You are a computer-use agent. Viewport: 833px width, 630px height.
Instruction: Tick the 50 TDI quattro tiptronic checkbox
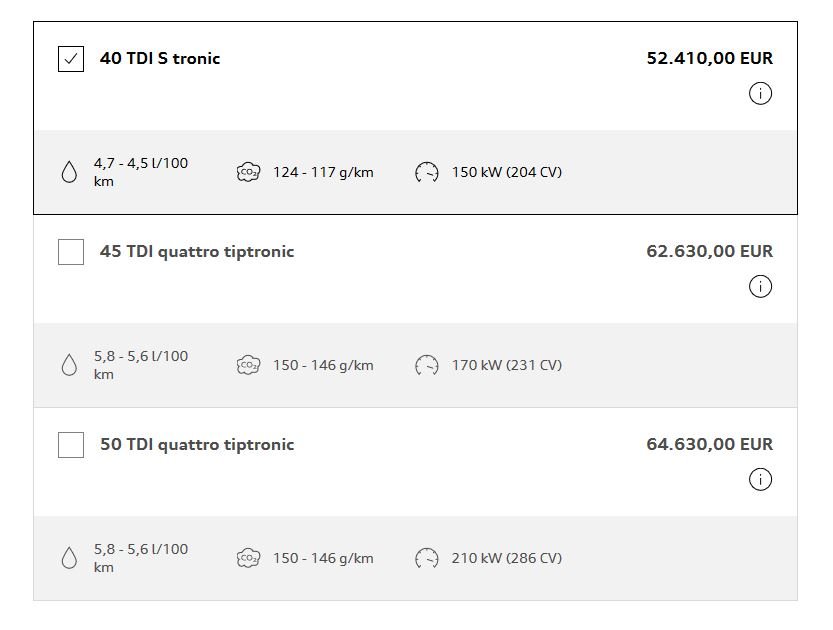pos(71,445)
